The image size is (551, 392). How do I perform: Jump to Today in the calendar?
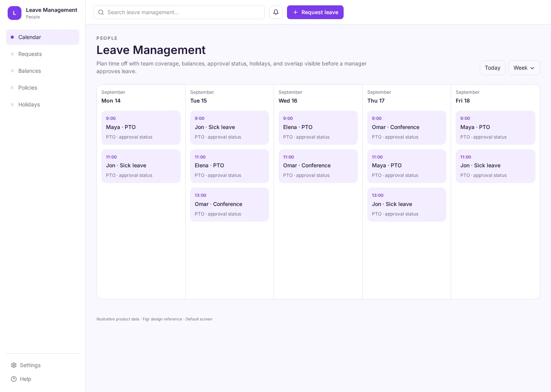click(x=492, y=68)
